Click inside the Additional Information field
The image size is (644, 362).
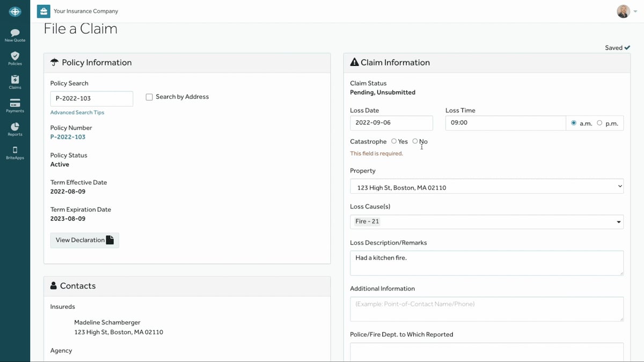tap(486, 309)
